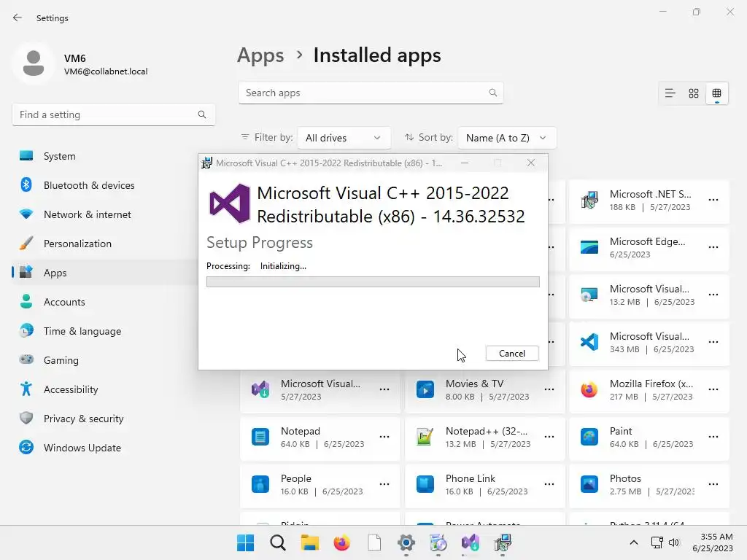Go back with the Settings back arrow

tap(18, 17)
